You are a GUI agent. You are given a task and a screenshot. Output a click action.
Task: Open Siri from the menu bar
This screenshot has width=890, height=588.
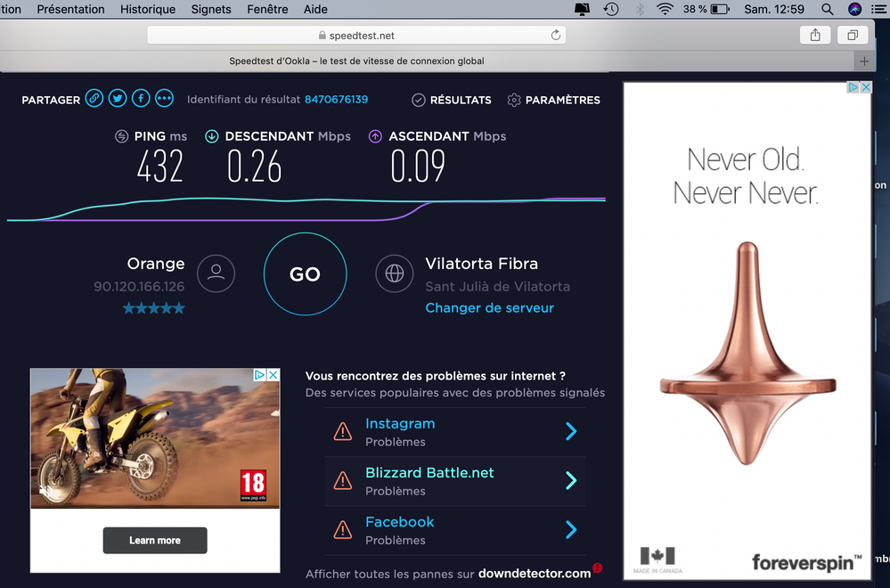coord(854,9)
